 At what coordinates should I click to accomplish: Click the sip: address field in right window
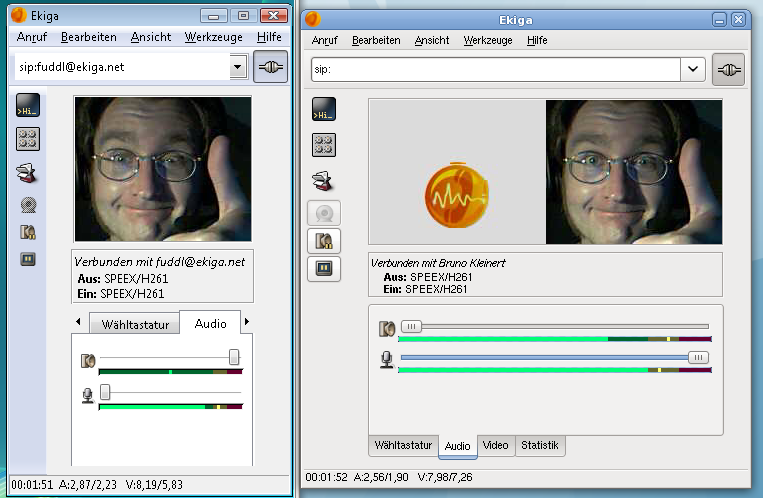click(x=494, y=69)
